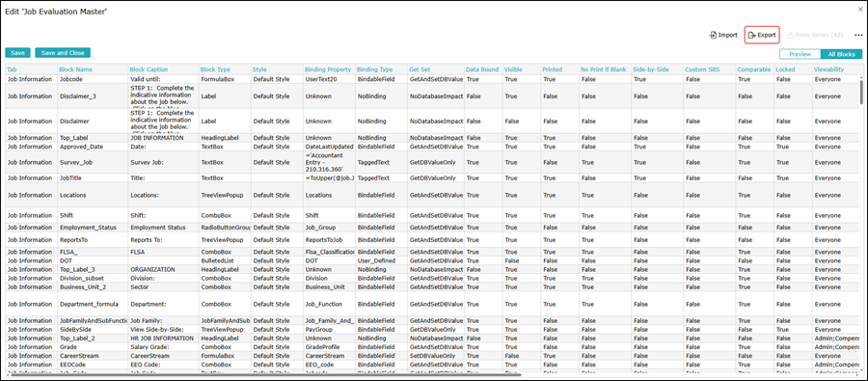Click the Visible column header
The width and height of the screenshot is (868, 381).
click(x=513, y=69)
